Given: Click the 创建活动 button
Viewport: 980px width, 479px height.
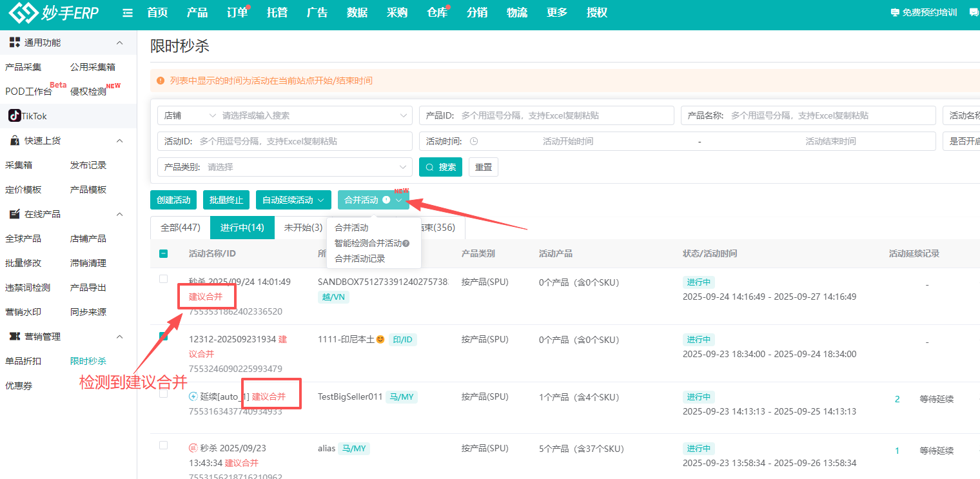Looking at the screenshot, I should [173, 200].
